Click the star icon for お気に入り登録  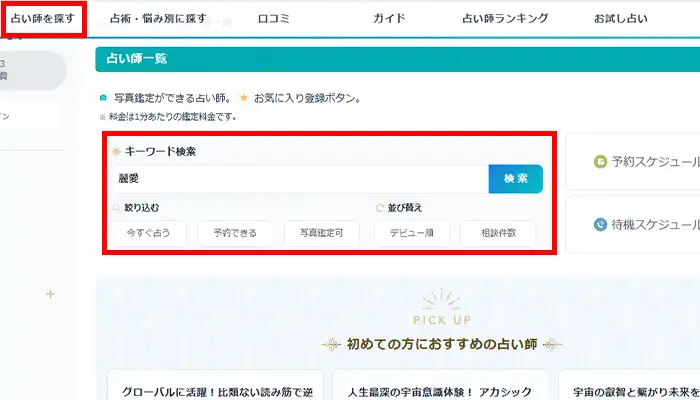point(243,99)
